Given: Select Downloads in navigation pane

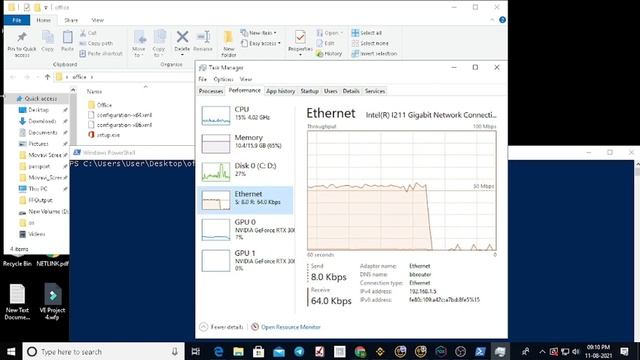Looking at the screenshot, I should click(x=42, y=121).
